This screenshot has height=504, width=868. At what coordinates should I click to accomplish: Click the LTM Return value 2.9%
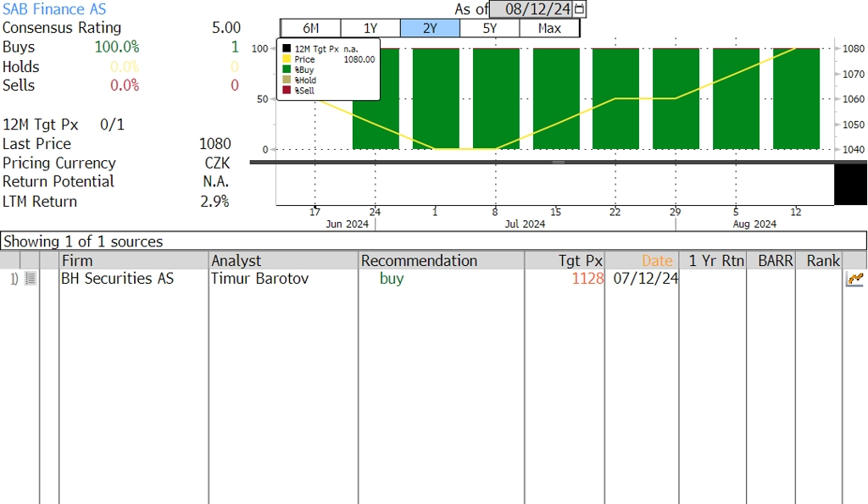point(214,202)
